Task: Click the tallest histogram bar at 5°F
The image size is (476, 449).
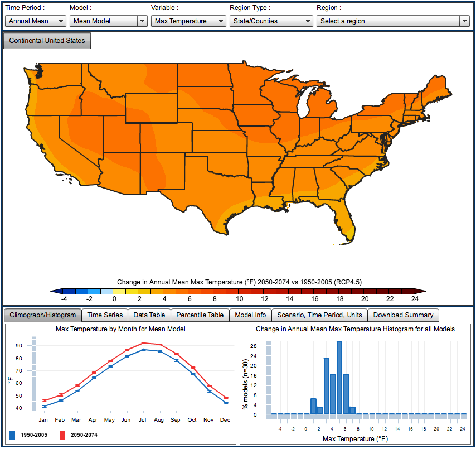Action: point(339,378)
